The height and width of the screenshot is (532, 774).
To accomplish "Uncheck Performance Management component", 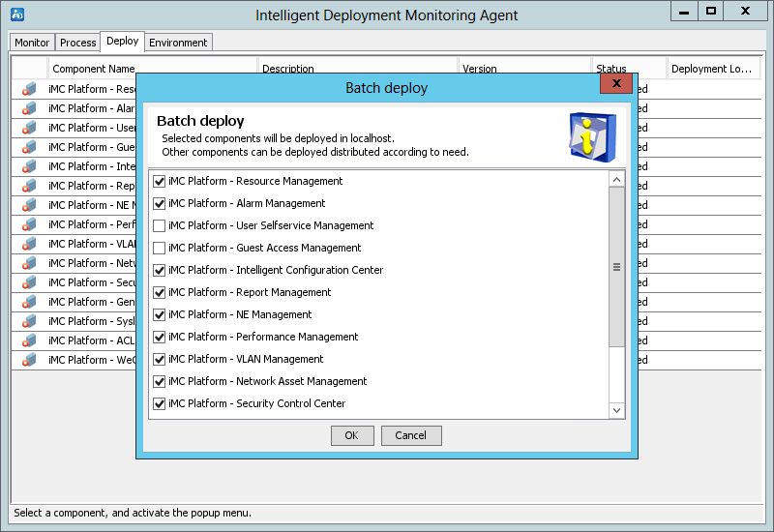I will click(159, 337).
